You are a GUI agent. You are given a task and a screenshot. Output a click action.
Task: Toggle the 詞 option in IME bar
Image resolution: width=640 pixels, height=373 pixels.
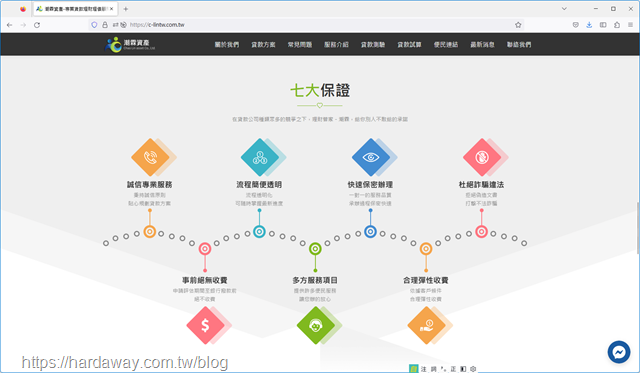[433, 369]
